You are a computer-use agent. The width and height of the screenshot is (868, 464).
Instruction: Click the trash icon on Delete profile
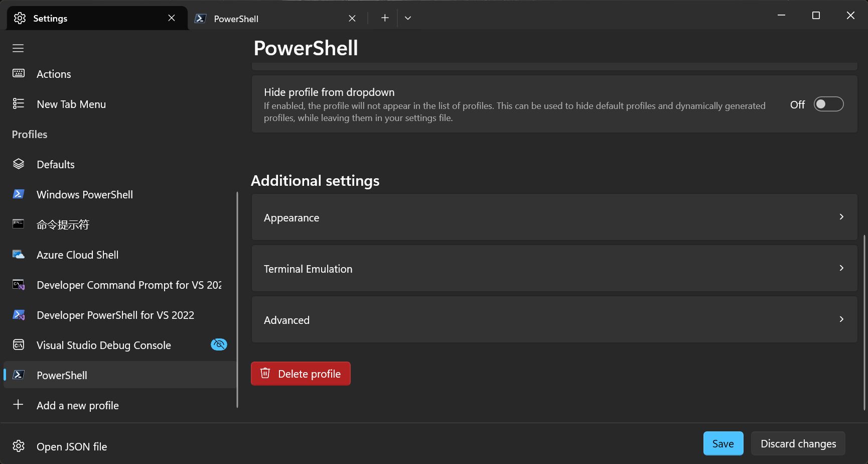[x=265, y=373]
